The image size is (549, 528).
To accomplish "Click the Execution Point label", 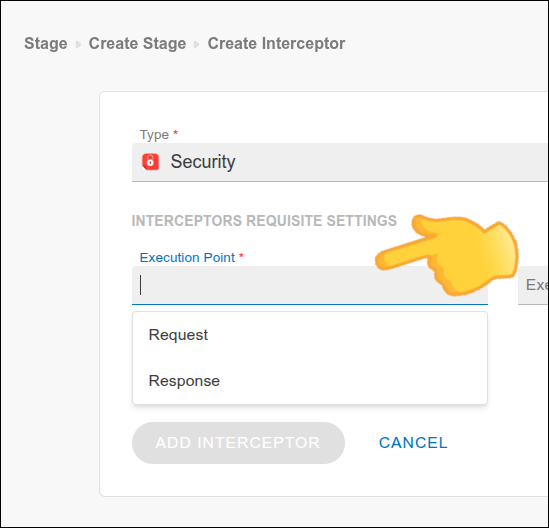I will click(187, 258).
